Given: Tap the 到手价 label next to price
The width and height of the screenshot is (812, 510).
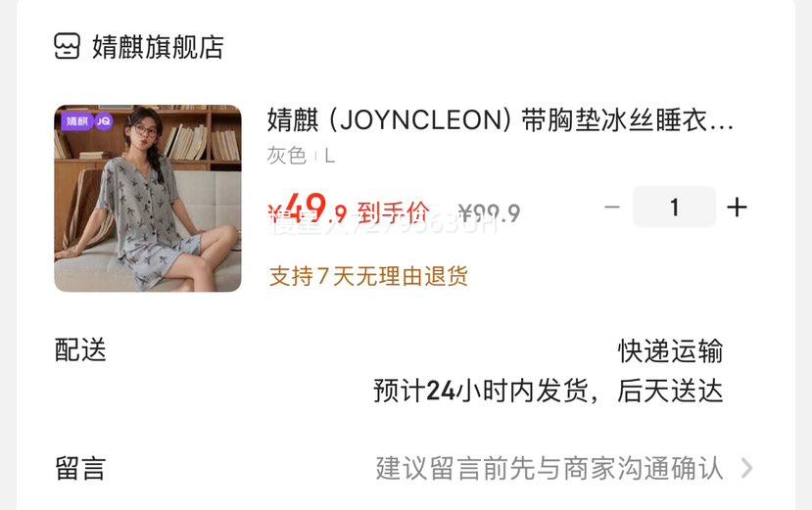Looking at the screenshot, I should click(x=394, y=212).
